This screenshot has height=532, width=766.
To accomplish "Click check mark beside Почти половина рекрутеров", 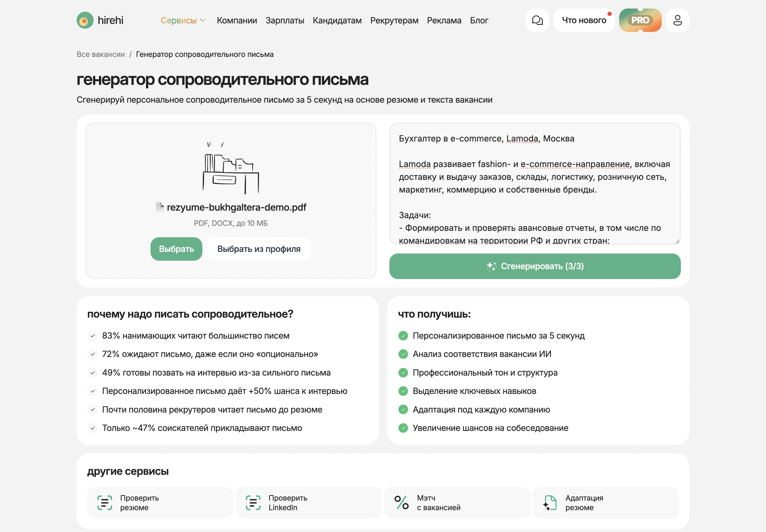I will click(x=93, y=409).
